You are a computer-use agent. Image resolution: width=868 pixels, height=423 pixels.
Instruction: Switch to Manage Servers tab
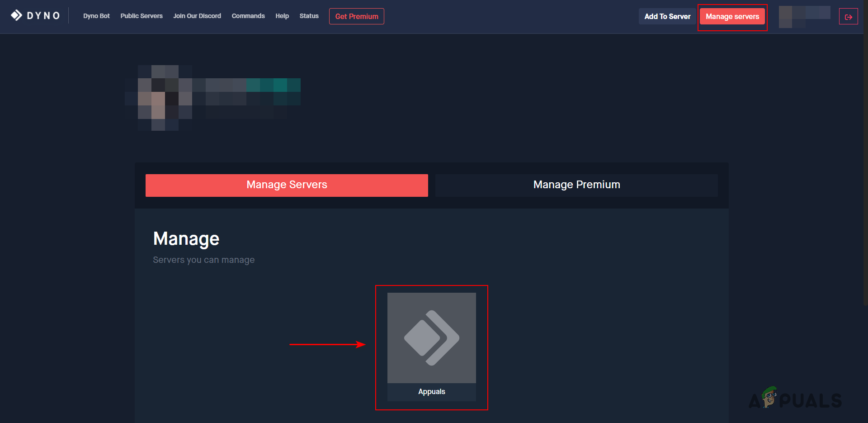287,185
